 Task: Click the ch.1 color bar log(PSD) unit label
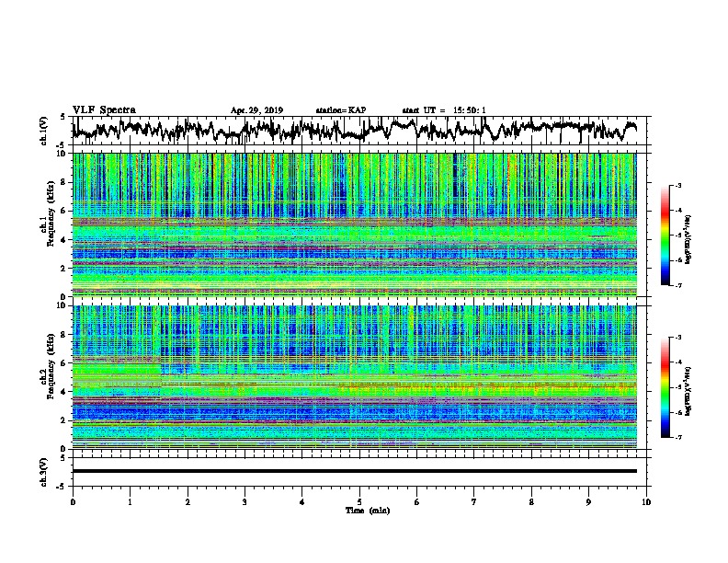pyautogui.click(x=688, y=239)
